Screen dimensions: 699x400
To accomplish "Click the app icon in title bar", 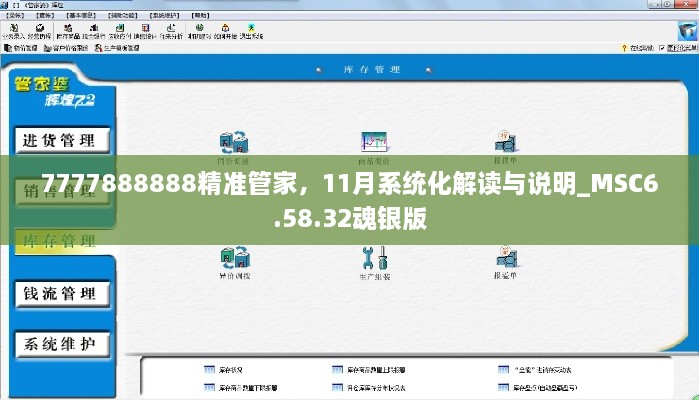I will (5, 5).
